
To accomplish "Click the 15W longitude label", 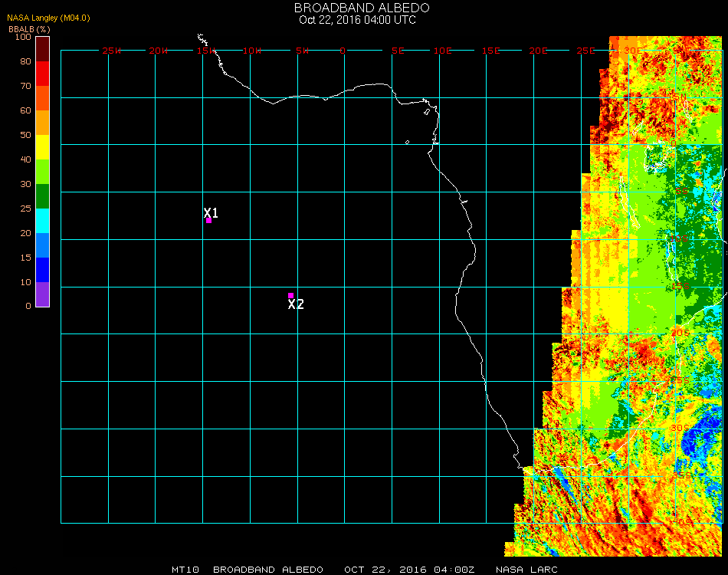I will pos(205,51).
